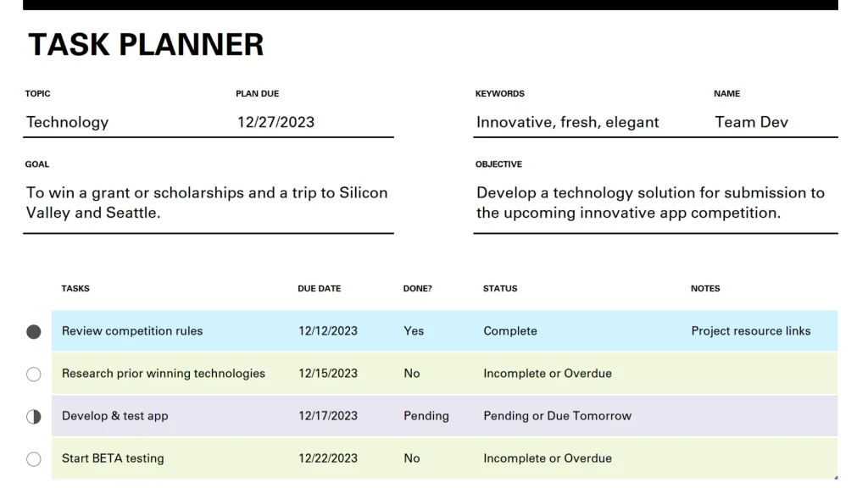Viewport: 868px width, 488px height.
Task: Click the Objective text about app competition
Action: 650,202
